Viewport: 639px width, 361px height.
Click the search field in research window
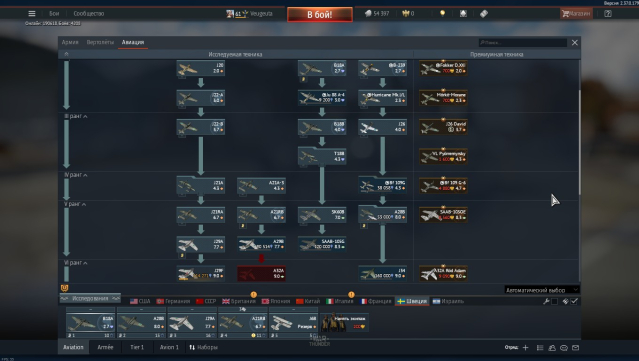pyautogui.click(x=522, y=42)
